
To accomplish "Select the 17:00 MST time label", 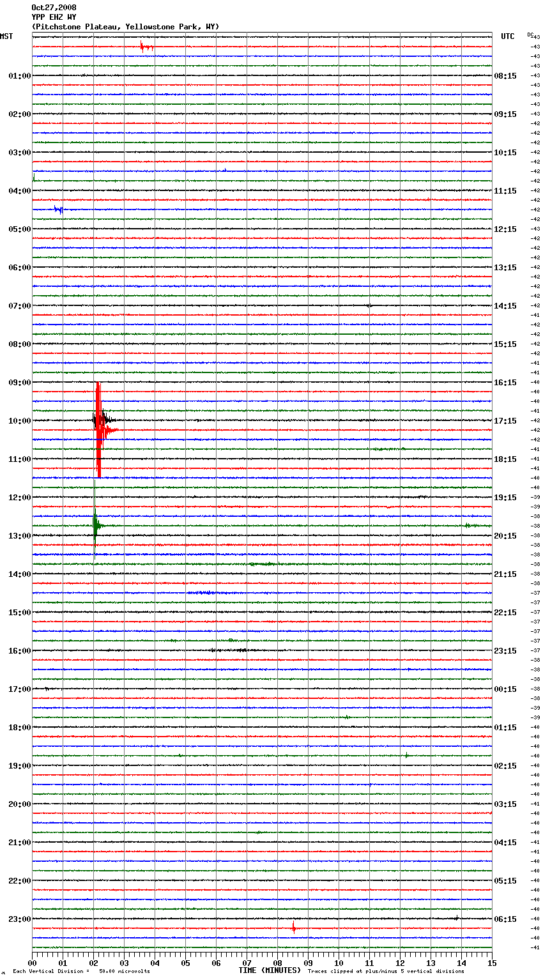I will coord(20,689).
